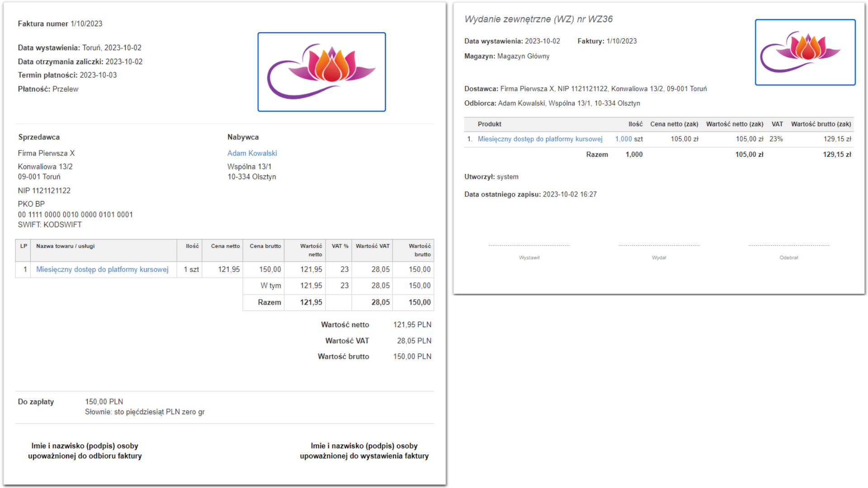Click the Faktura numer 1/10/2023 heading

coord(60,23)
